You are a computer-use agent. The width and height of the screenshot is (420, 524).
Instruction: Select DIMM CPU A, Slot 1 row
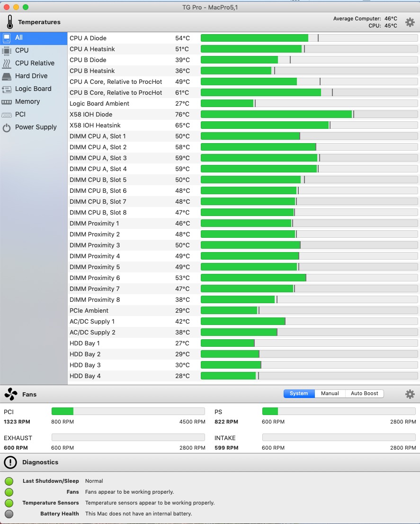coord(243,136)
